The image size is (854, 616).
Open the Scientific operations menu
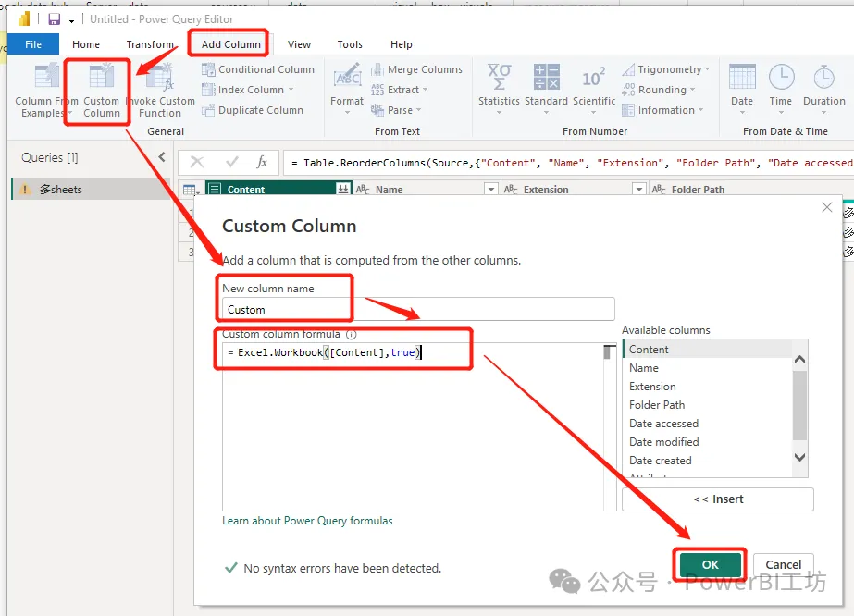[594, 90]
